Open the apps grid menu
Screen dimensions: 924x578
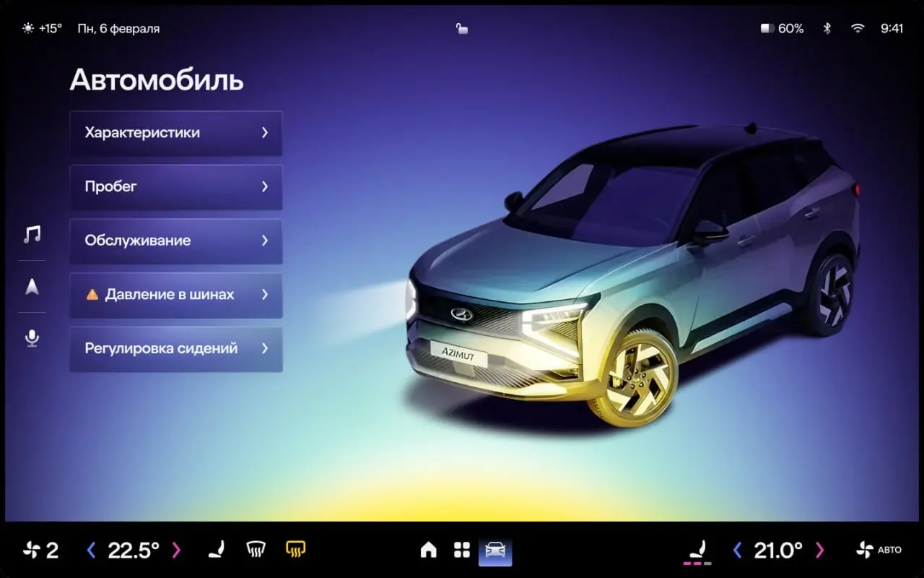coord(462,551)
